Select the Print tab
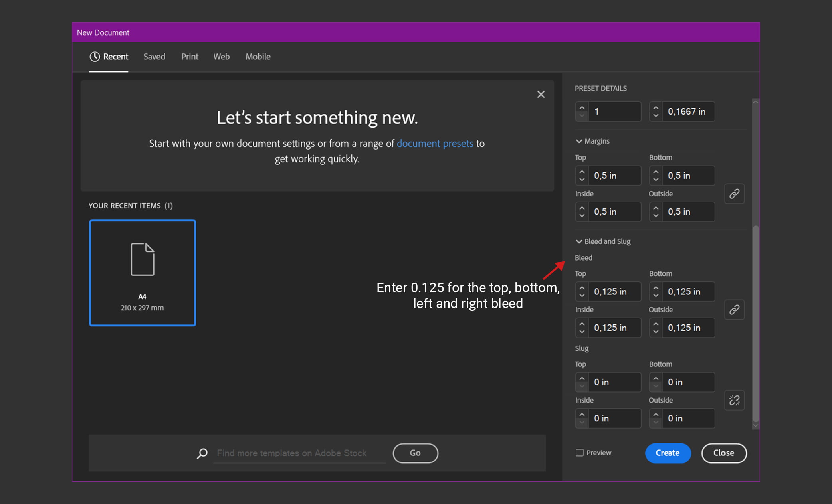This screenshot has width=832, height=504. 189,56
